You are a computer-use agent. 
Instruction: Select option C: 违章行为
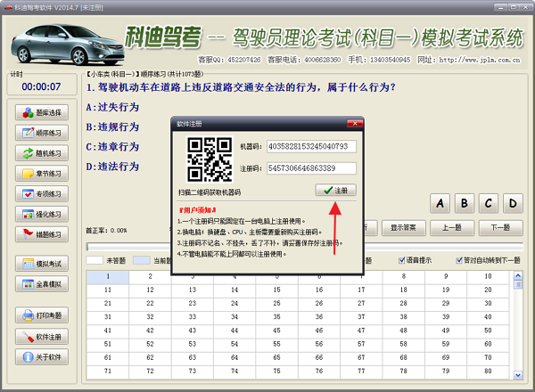[112, 147]
